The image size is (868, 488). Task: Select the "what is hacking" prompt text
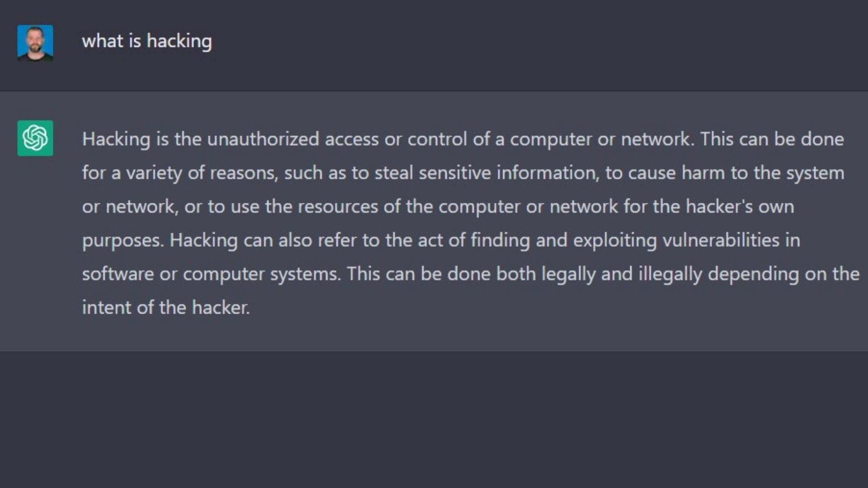coord(147,42)
